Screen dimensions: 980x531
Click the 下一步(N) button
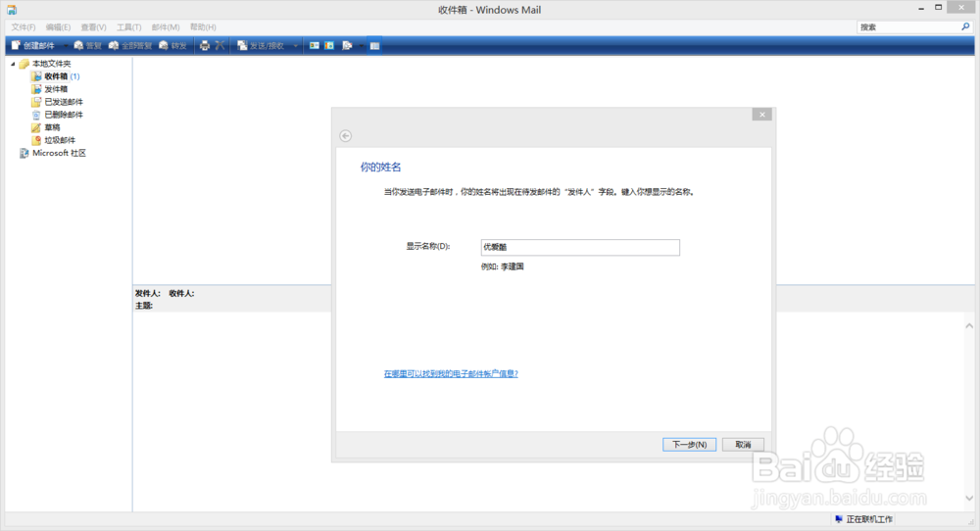pyautogui.click(x=689, y=444)
